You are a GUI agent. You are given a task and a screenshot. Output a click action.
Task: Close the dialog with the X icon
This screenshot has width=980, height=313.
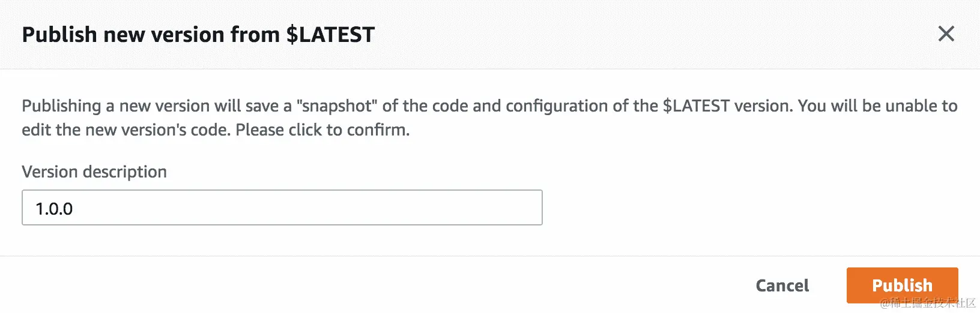coord(946,34)
